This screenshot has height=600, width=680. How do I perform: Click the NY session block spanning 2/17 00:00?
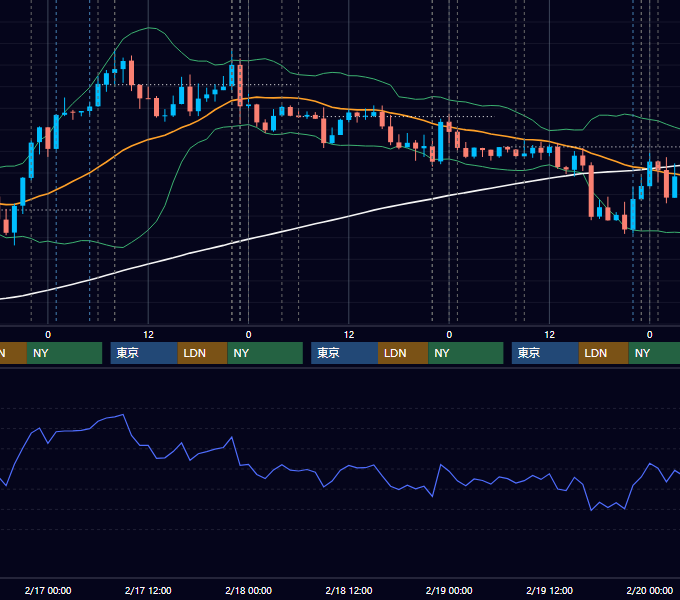coord(64,353)
